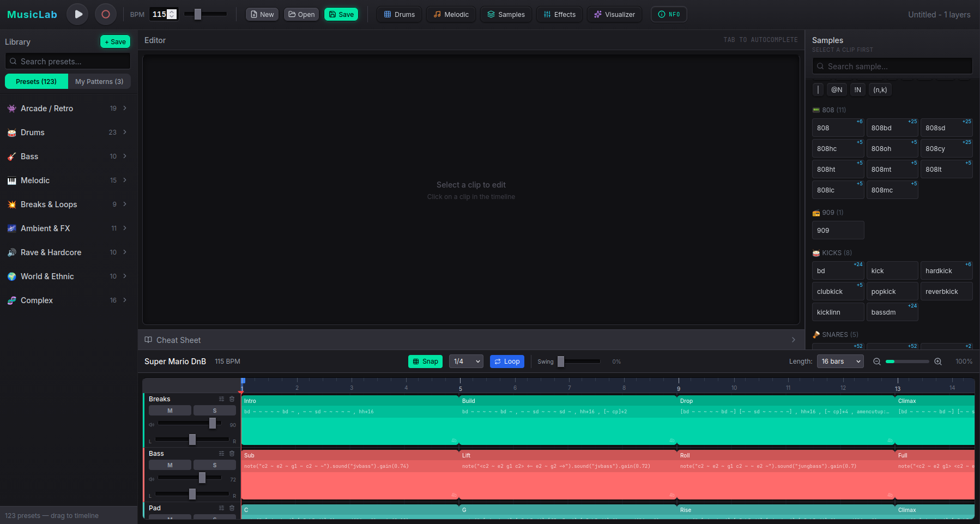Switch to My Patterns (3) tab
This screenshot has height=524, width=980.
[x=99, y=81]
